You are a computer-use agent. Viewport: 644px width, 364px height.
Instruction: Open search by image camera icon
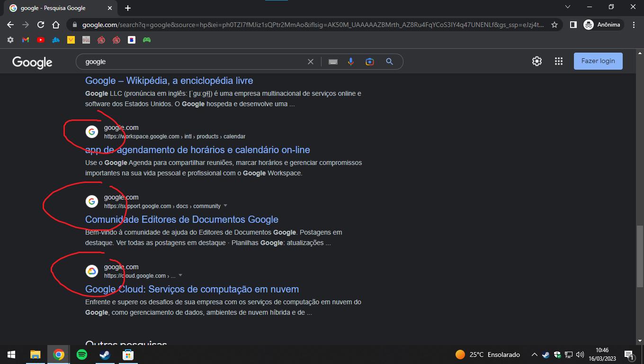coord(370,62)
